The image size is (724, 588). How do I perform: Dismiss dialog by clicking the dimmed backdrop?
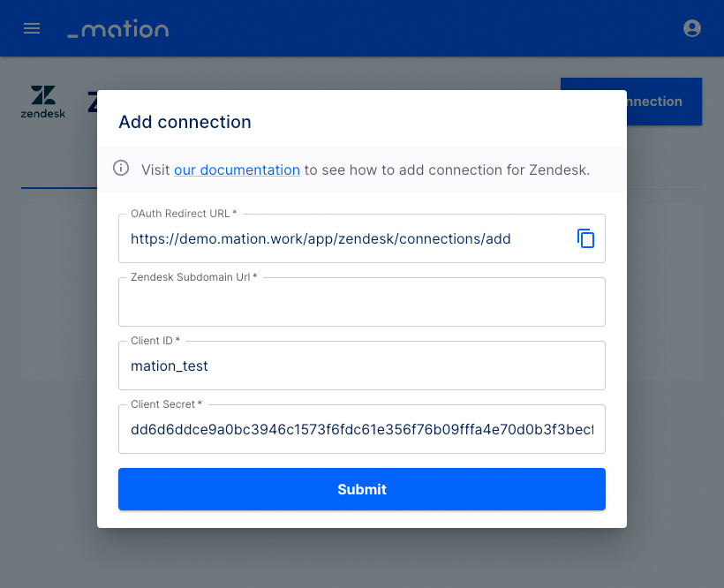coord(361,559)
